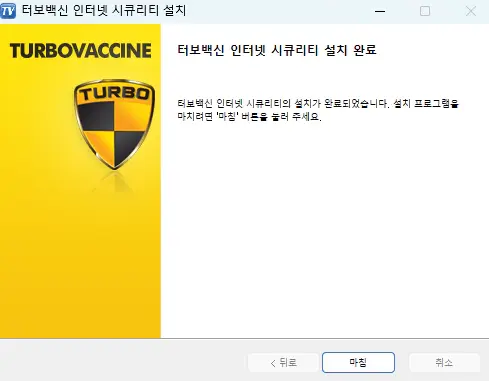Click the window title 터보백신 인터넷 시큐리티 설치
The width and height of the screenshot is (489, 381).
click(104, 10)
